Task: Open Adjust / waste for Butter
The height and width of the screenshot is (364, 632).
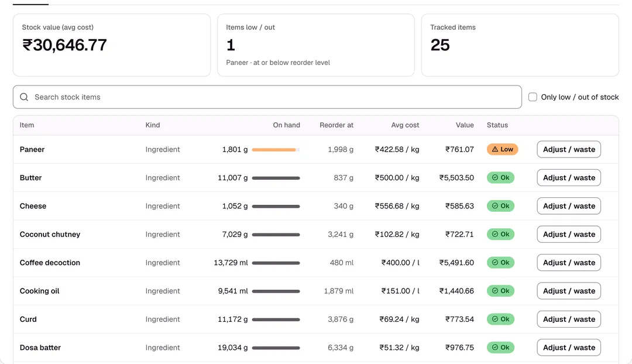Action: 569,177
